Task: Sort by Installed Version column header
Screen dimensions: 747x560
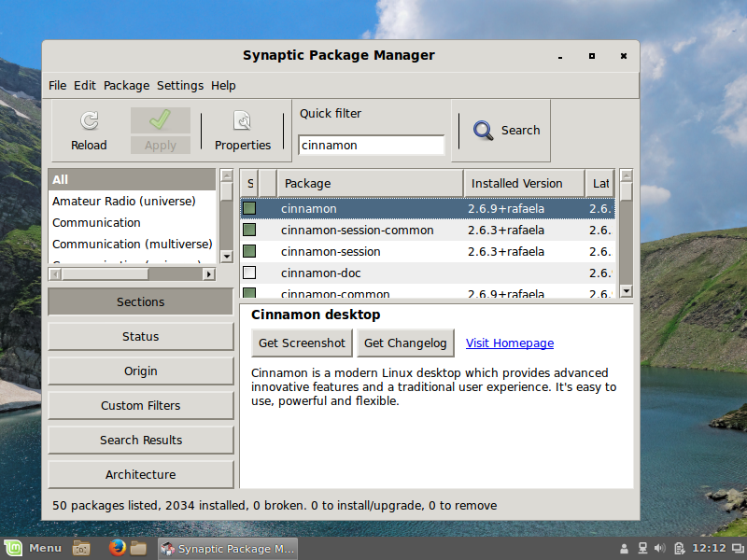Action: [524, 183]
